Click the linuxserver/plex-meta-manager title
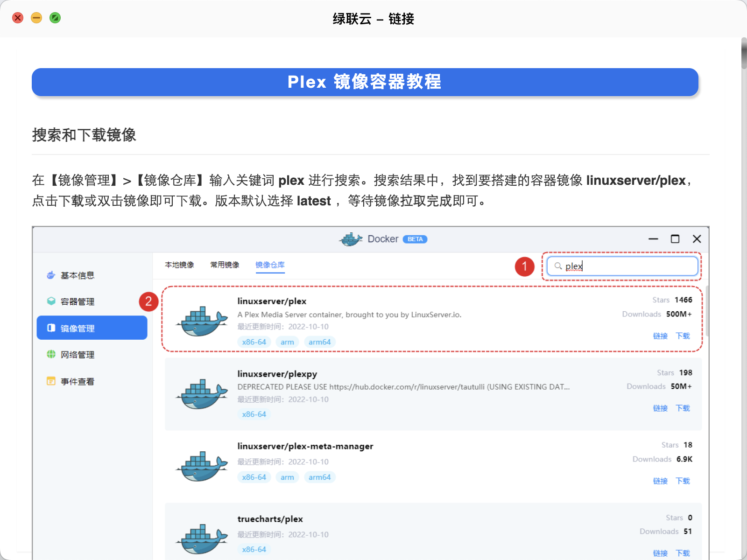Viewport: 747px width, 560px height. (x=305, y=446)
